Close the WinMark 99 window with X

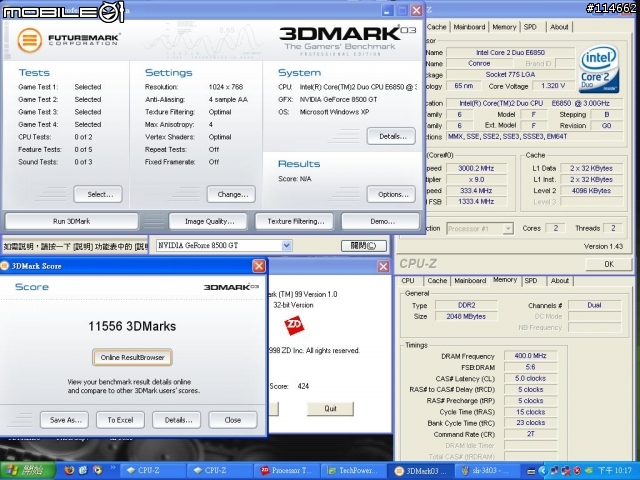[383, 267]
